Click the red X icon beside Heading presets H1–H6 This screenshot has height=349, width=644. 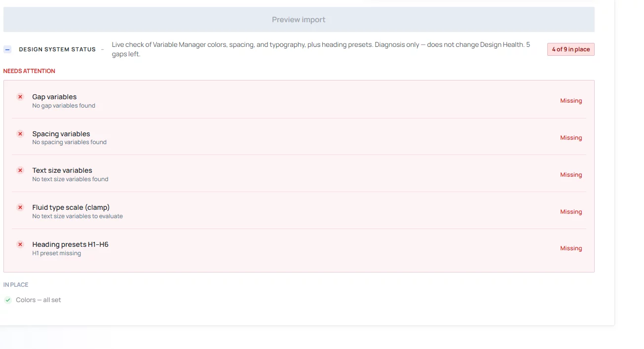pos(20,244)
